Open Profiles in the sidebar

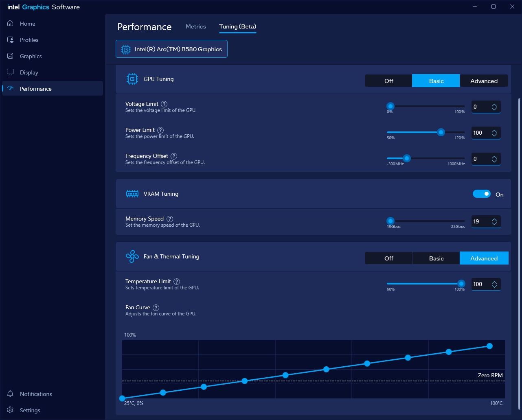click(52, 40)
